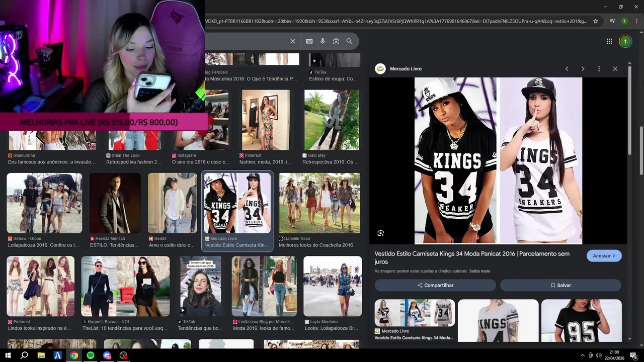
Task: Open related black 95 shirt thumbnail
Action: coord(582,320)
